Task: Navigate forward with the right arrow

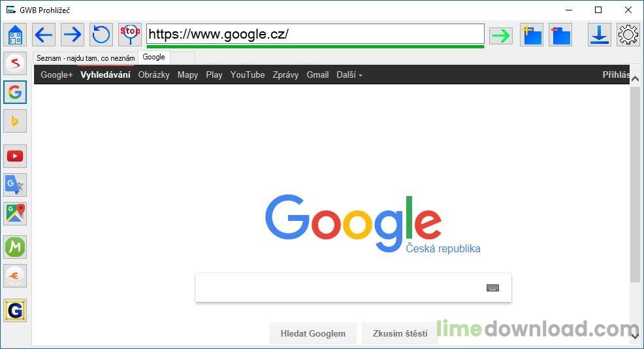Action: [x=72, y=35]
